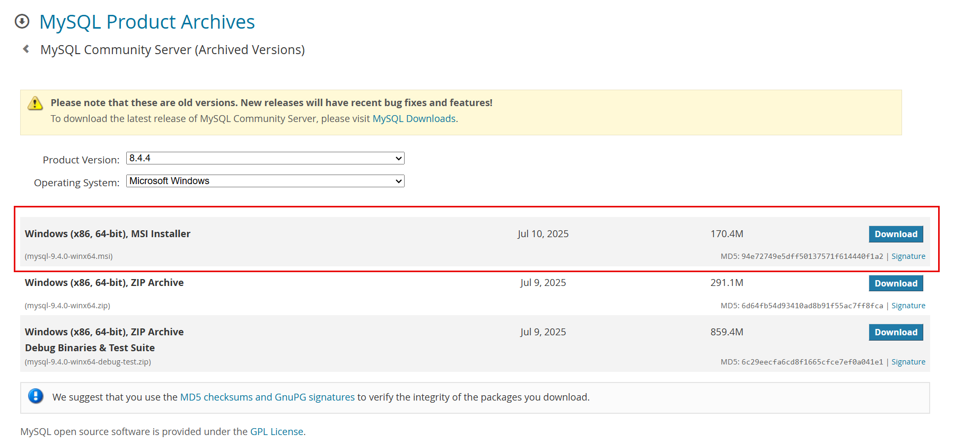
Task: Click the mysql-9.4.0-winx64.msi filename
Action: point(68,256)
